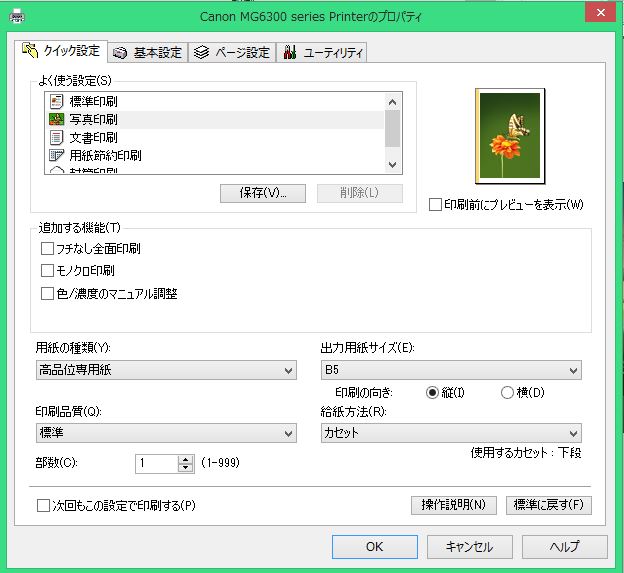The image size is (624, 573).
Task: Click the 操作説明(N) button
Action: (x=454, y=505)
